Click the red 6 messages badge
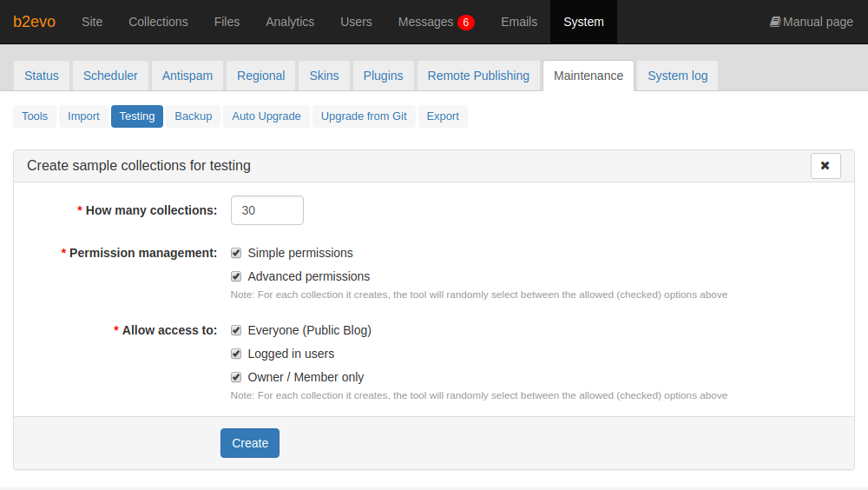 pos(466,23)
